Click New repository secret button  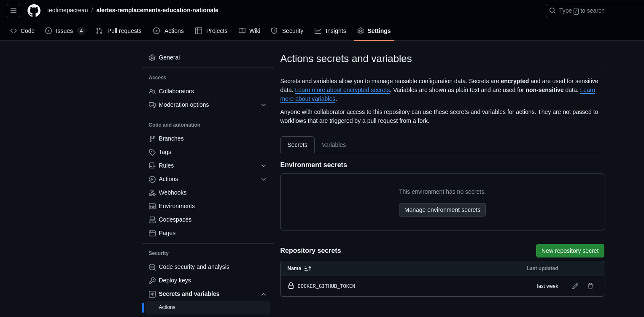click(570, 251)
